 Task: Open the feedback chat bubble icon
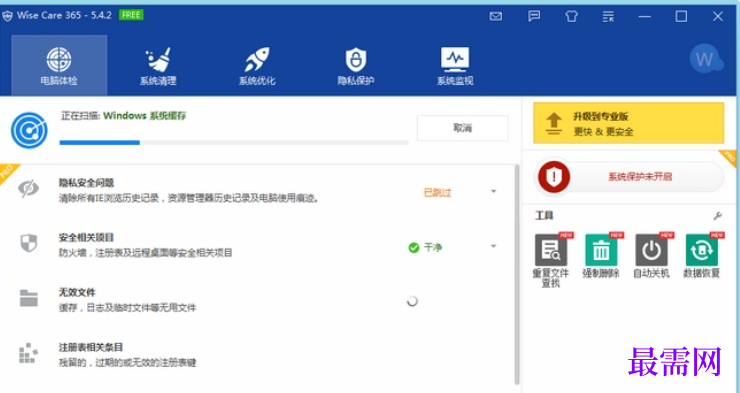point(534,16)
